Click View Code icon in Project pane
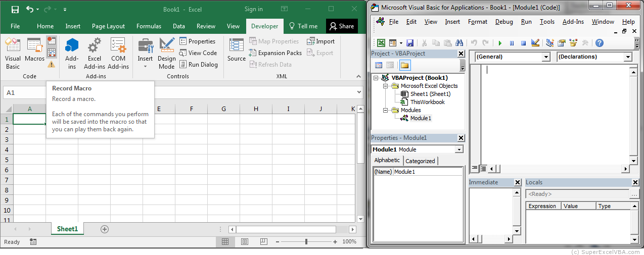644x255 pixels. tap(379, 65)
